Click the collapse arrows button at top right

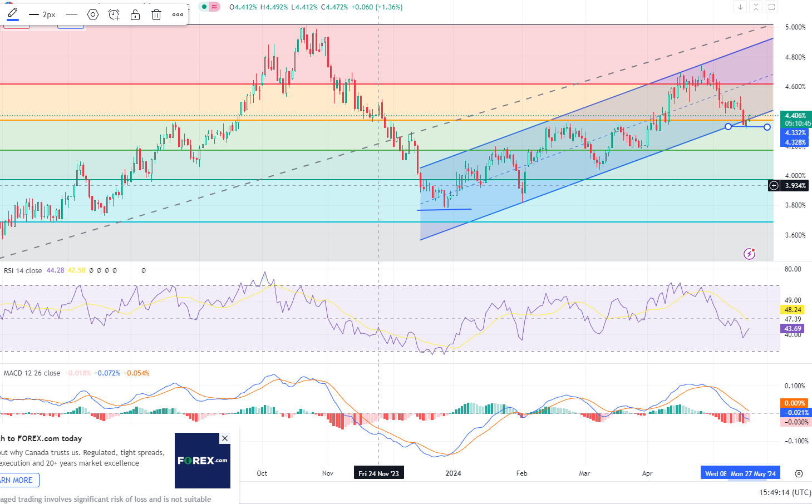coord(756,7)
